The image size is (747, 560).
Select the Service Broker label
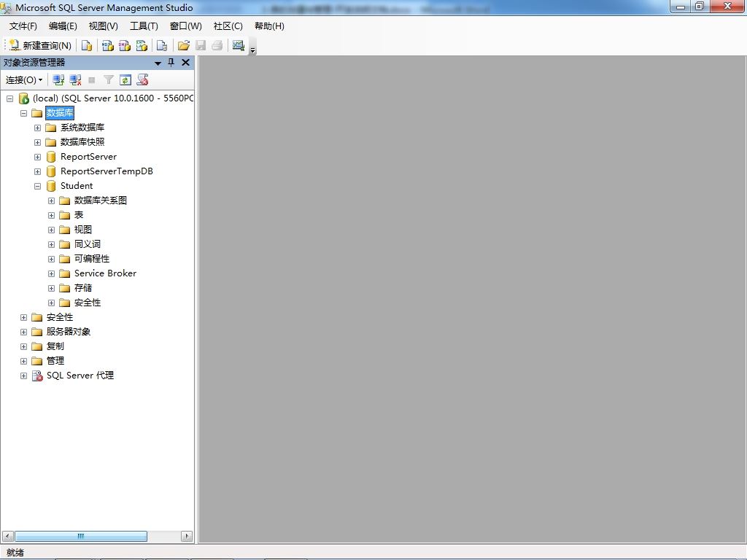[x=105, y=273]
